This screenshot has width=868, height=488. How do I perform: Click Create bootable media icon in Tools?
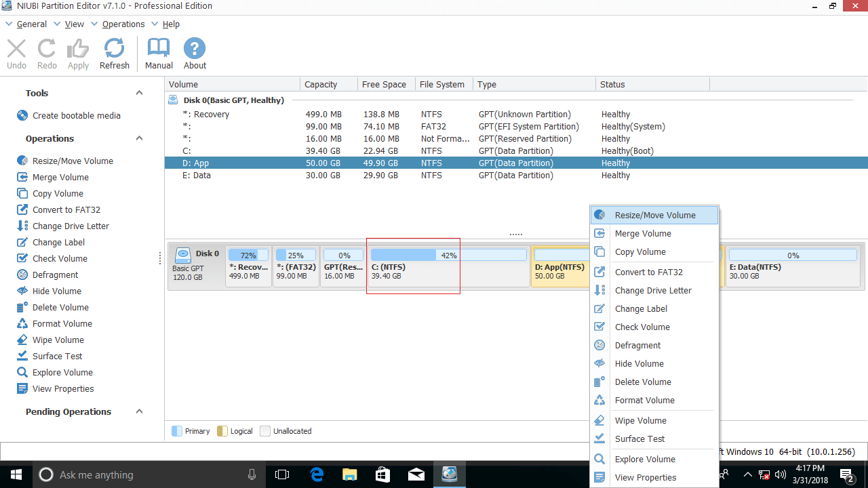[x=22, y=115]
